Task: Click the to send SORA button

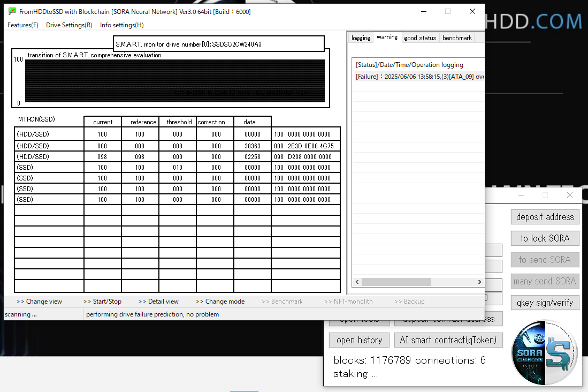Action: point(545,260)
